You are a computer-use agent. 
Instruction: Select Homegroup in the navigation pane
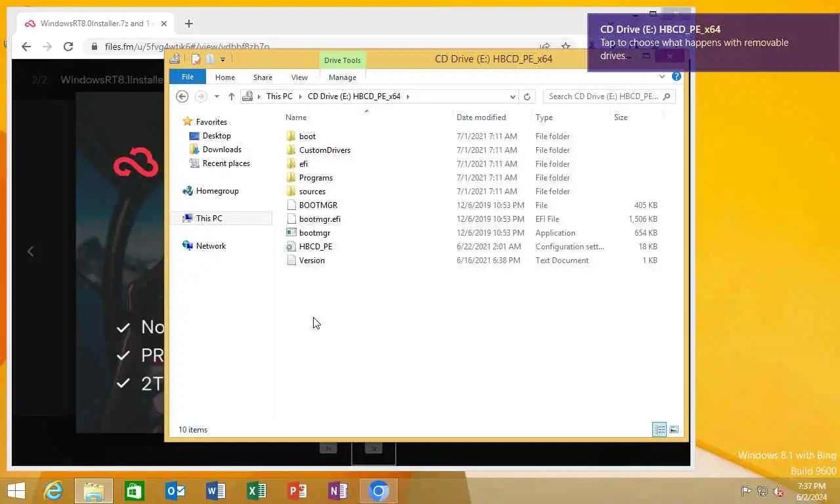pos(217,191)
